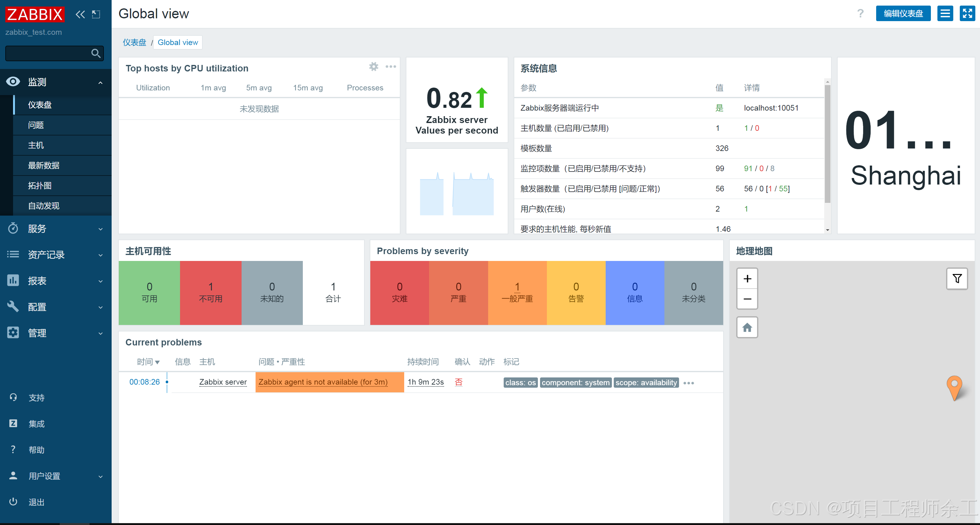Screen dimensions: 980x525
Task: Open 最新数据 in the monitoring submenu
Action: (44, 165)
